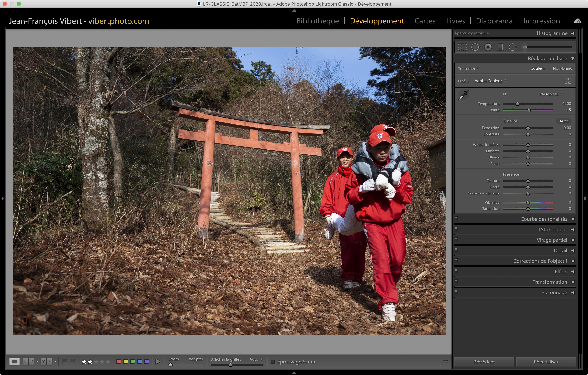This screenshot has height=375, width=588.
Task: Switch to the Bibliothèque module
Action: point(317,21)
